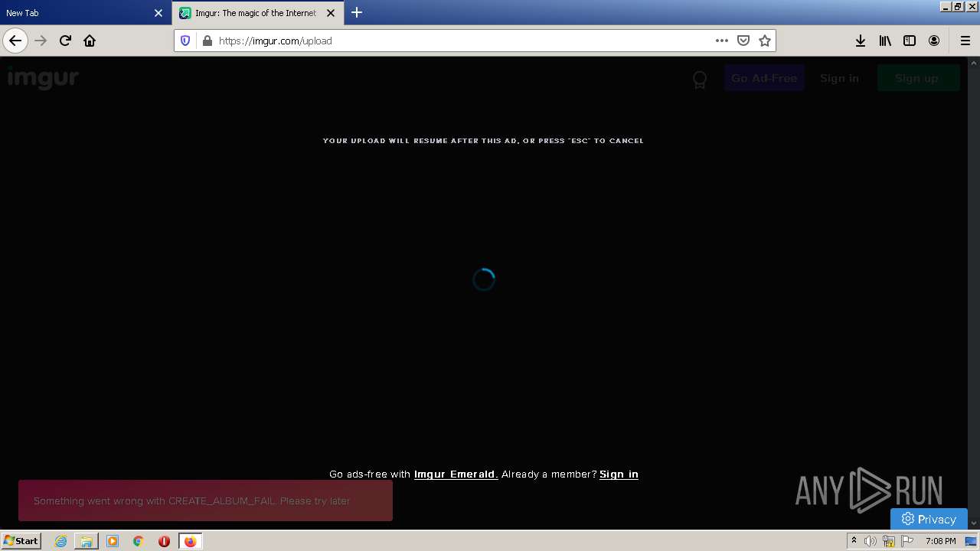The width and height of the screenshot is (980, 551).
Task: Click the 7:08 PM clock
Action: tap(941, 541)
